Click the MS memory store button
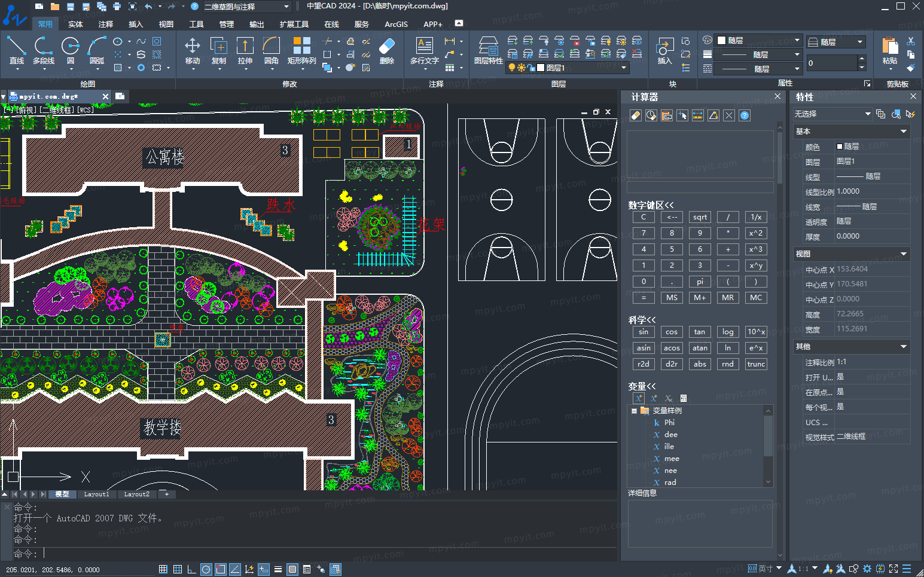The width and height of the screenshot is (924, 577). pos(672,298)
